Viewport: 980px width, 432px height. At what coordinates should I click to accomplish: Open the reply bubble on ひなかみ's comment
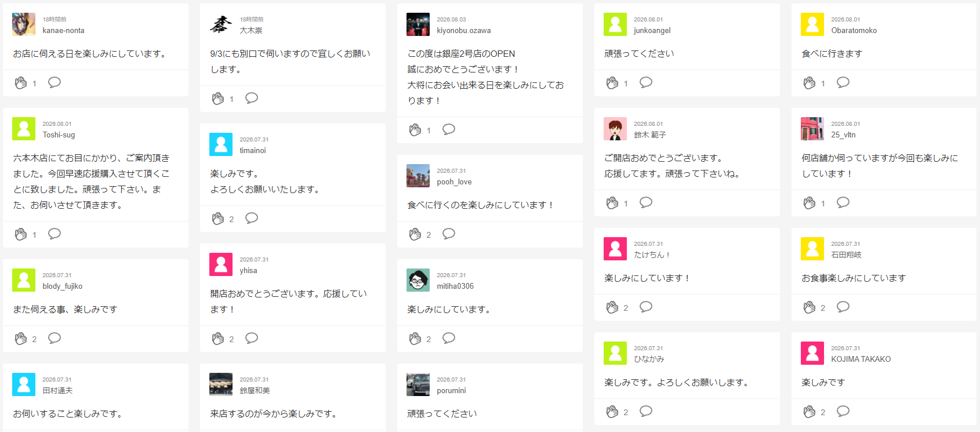click(x=646, y=411)
